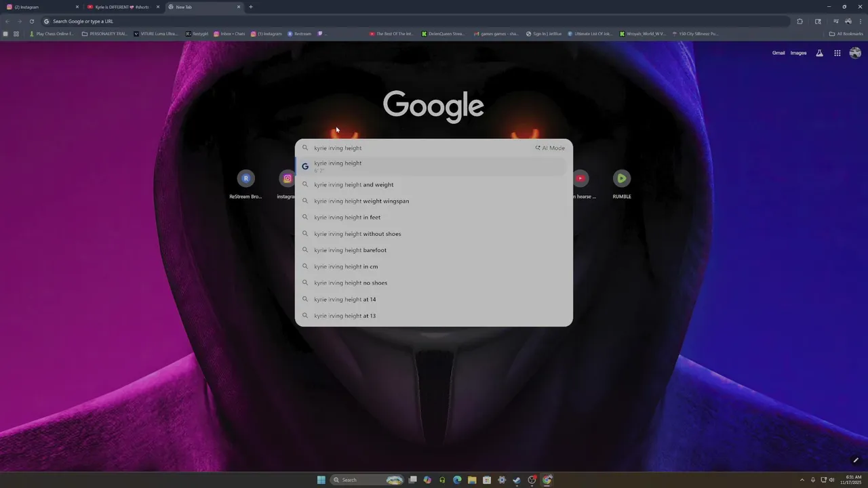Open PERSONALITY TRAI... bookmark folder
The height and width of the screenshot is (488, 868).
click(104, 33)
